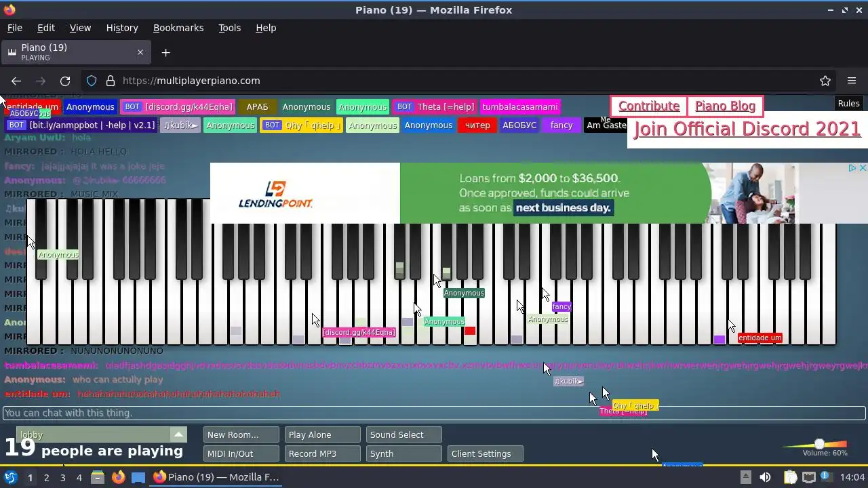Click the LendingPoint loans ad banner
The image size is (868, 488).
[x=539, y=193]
